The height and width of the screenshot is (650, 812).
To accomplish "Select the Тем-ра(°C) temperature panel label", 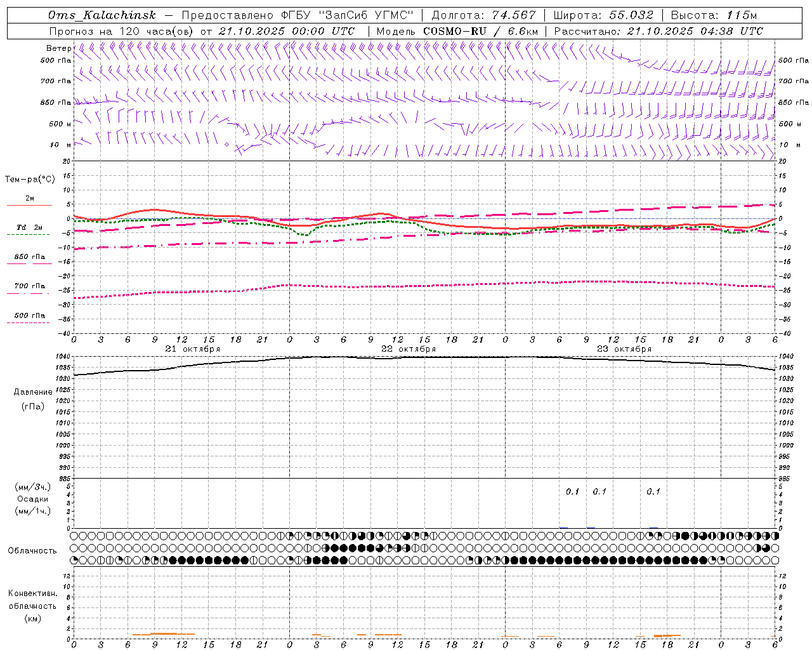I will [30, 180].
